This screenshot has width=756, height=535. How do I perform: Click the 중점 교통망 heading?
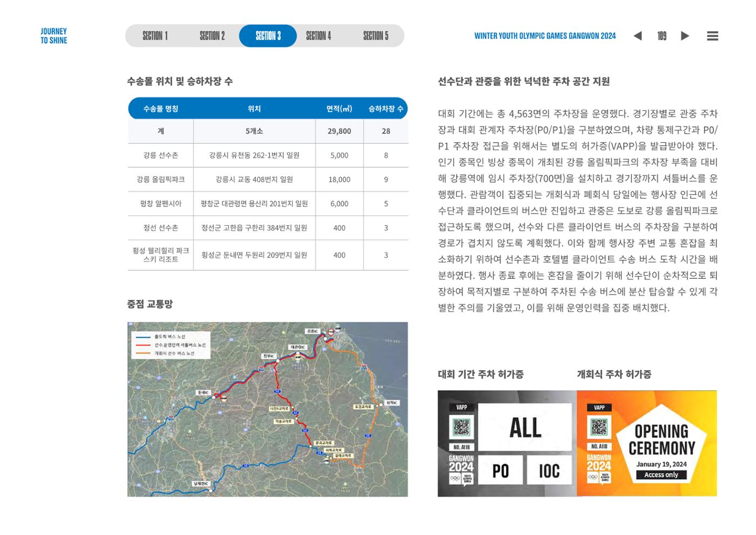(x=150, y=304)
